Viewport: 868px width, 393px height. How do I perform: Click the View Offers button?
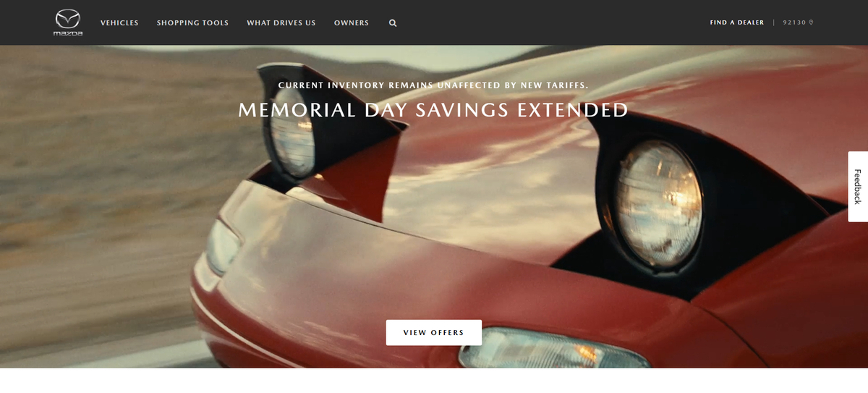pos(433,333)
